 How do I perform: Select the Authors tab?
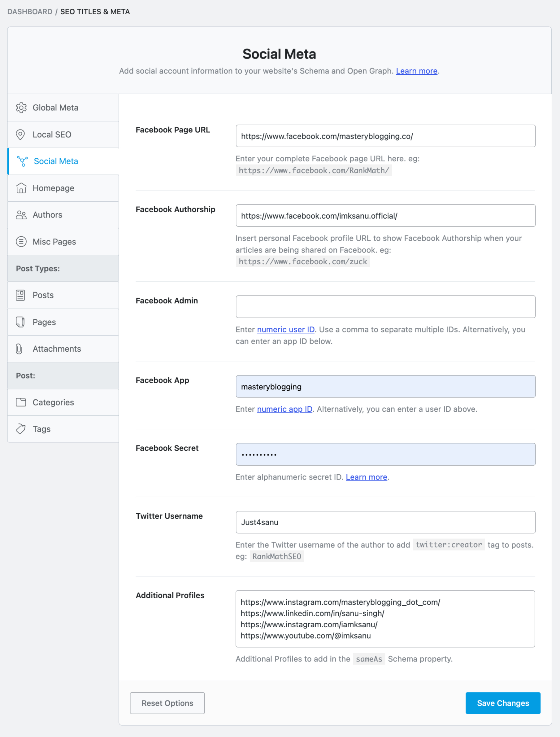click(63, 215)
